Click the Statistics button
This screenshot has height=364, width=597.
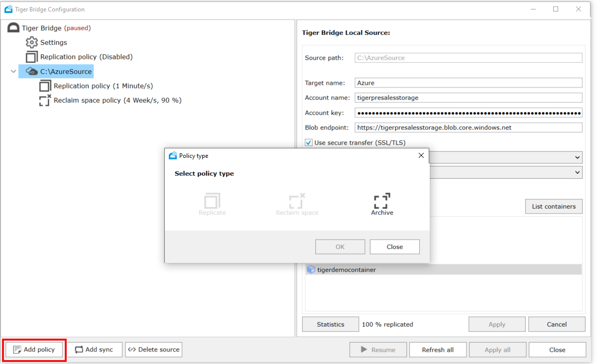(x=331, y=324)
